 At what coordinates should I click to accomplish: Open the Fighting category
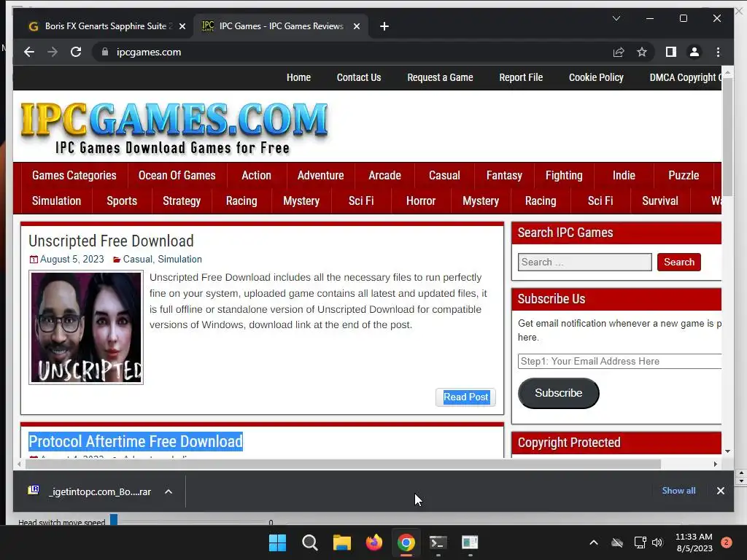click(564, 175)
